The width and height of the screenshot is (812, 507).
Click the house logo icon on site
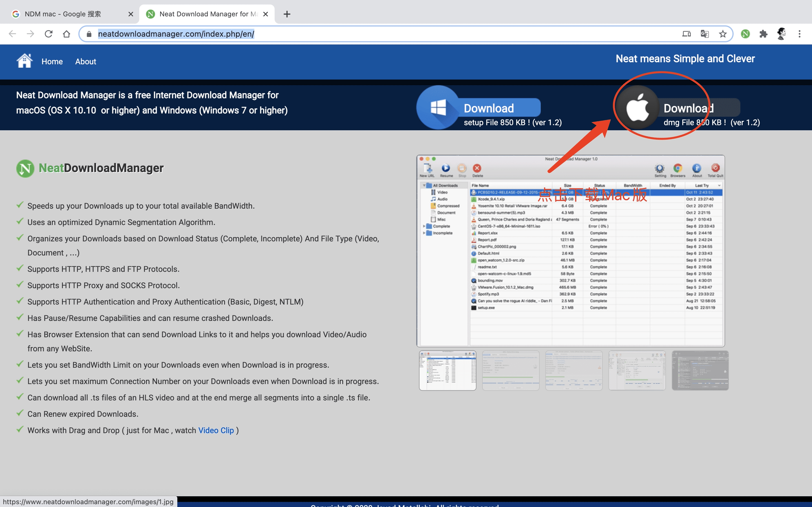(x=25, y=61)
